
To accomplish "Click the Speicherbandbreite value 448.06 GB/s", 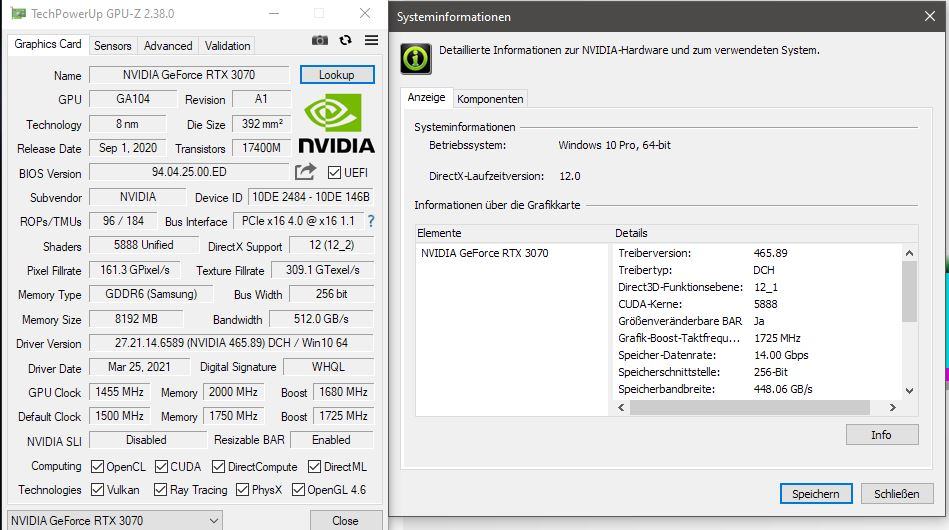I will pos(783,389).
